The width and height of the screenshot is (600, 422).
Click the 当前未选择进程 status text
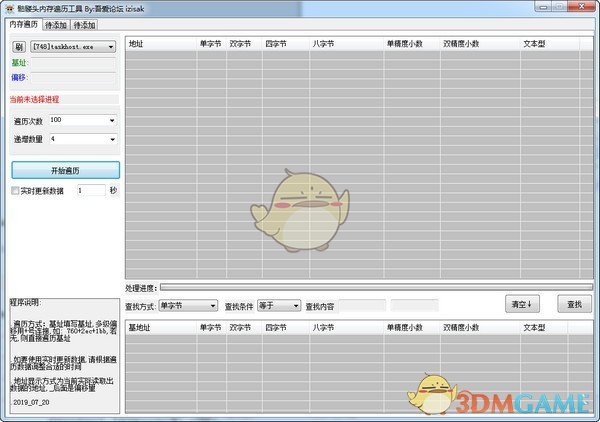point(34,100)
